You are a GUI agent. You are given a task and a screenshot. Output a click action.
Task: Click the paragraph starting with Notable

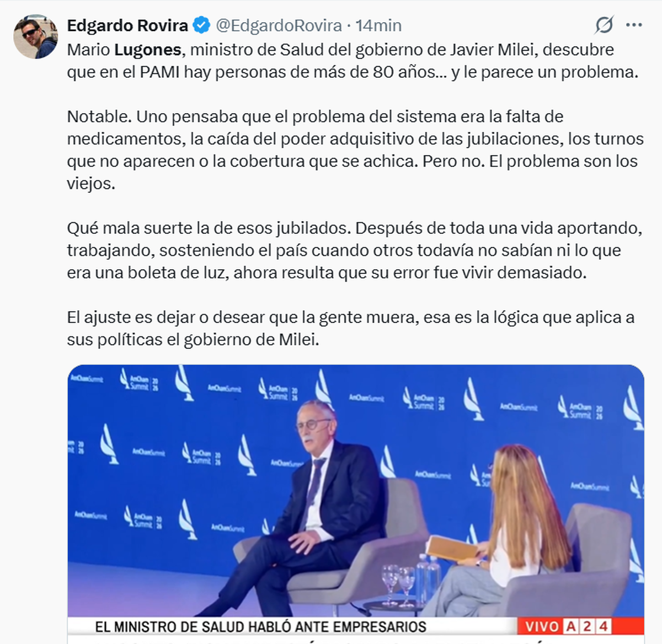click(355, 150)
